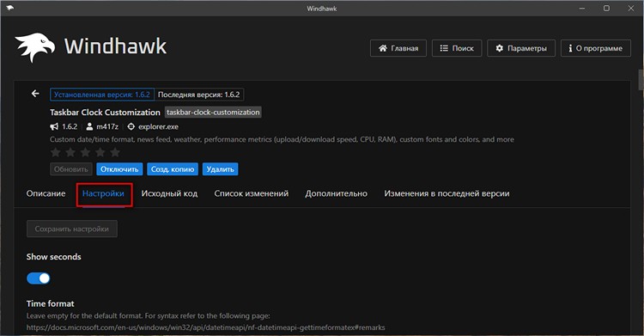644x336 pixels.
Task: Click the megaphone version icon next to 1.6.2
Action: pyautogui.click(x=54, y=126)
